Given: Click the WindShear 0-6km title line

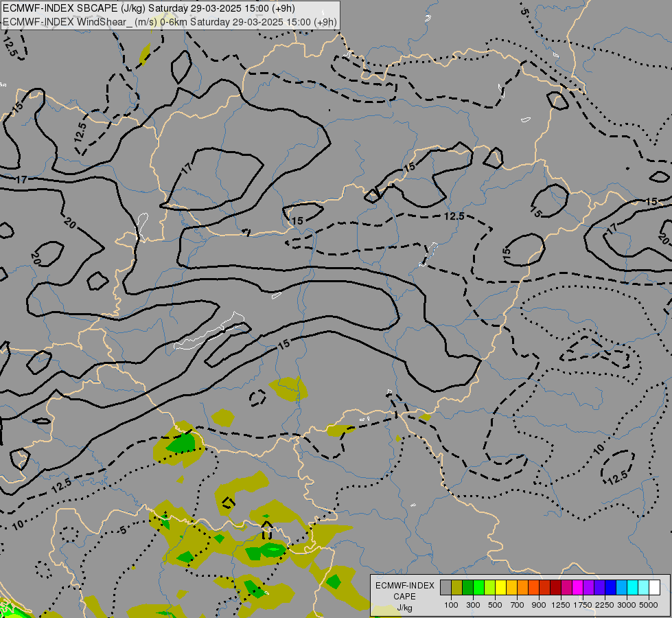Looking at the screenshot, I should [x=170, y=22].
